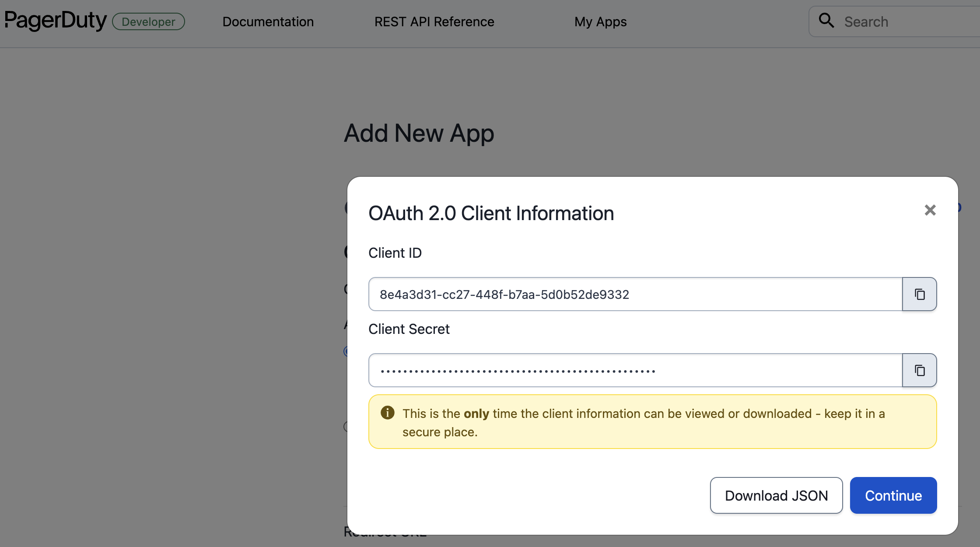The width and height of the screenshot is (980, 547).
Task: Go to My Apps
Action: coord(600,21)
